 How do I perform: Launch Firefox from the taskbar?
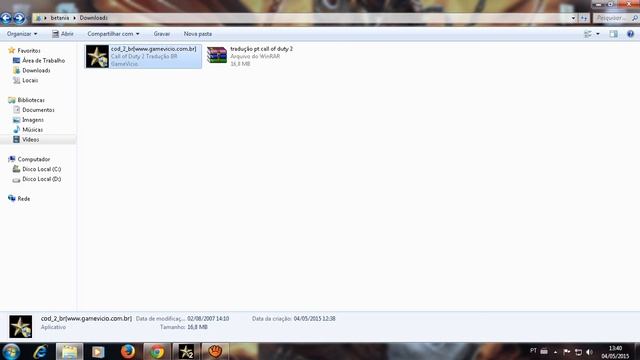[x=128, y=351]
